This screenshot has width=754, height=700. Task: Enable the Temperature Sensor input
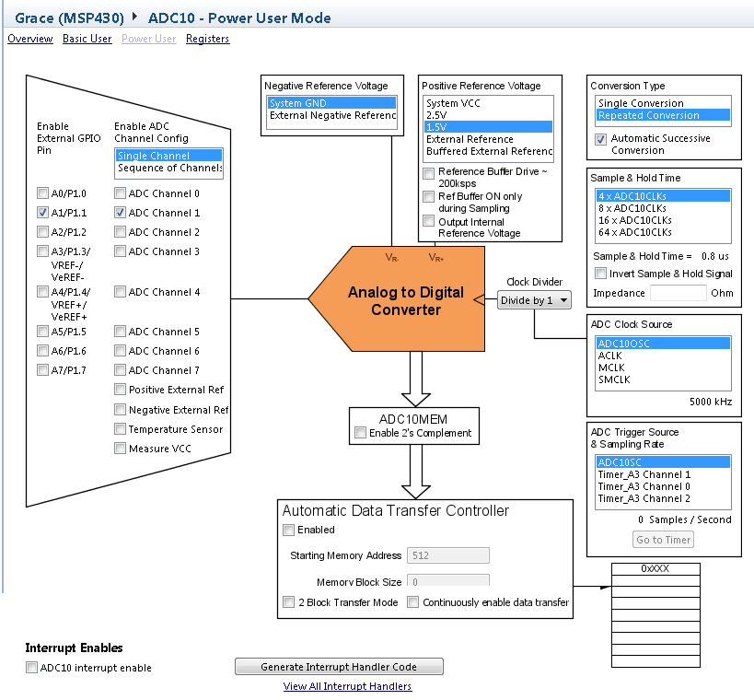120,429
